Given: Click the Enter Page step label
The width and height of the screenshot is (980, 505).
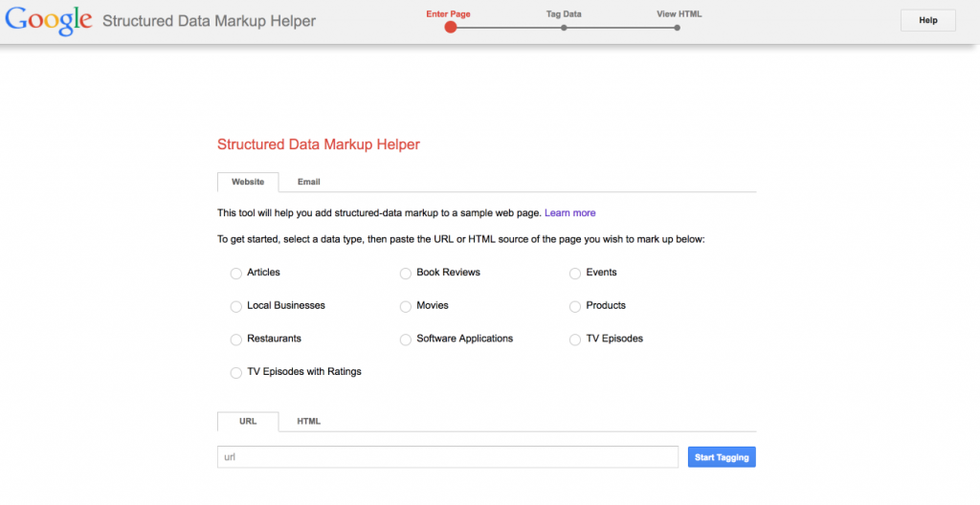Looking at the screenshot, I should [x=448, y=13].
